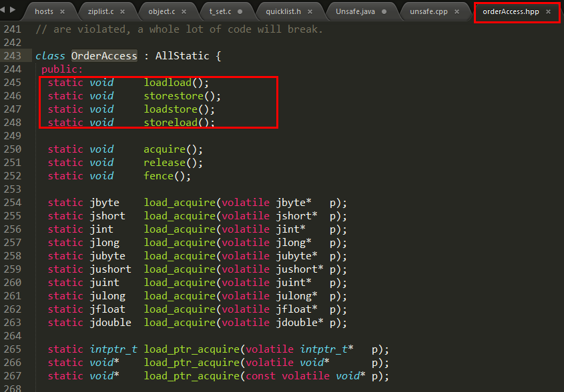The image size is (564, 392).
Task: Click line number 249 in the gutter
Action: (x=13, y=136)
